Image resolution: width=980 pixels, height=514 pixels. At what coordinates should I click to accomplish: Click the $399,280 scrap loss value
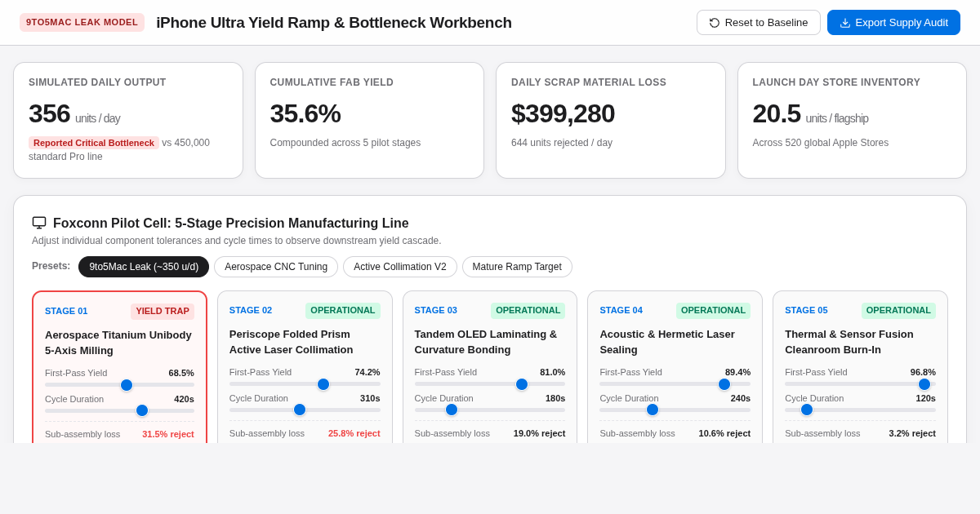coord(563,113)
